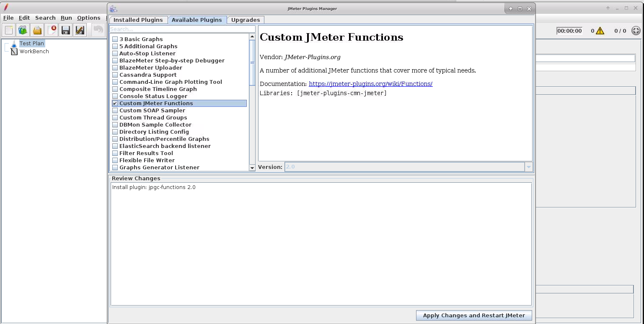Click the roll-up arrow on Plugins Manager title bar
Viewport: 644px width, 324px height.
pyautogui.click(x=511, y=9)
